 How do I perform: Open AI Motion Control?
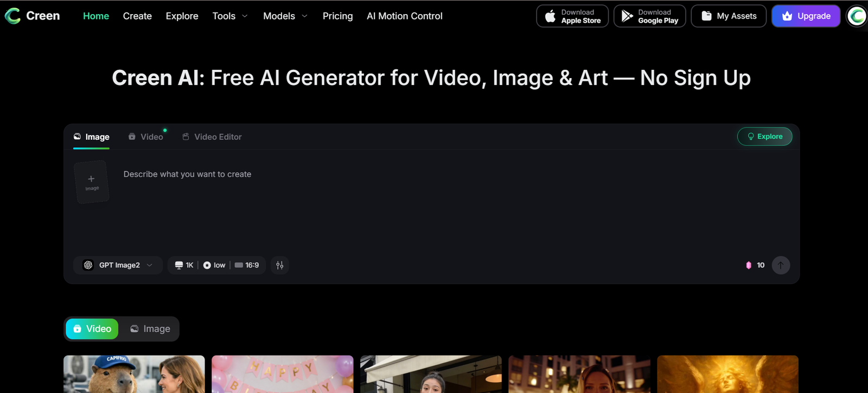pos(405,16)
